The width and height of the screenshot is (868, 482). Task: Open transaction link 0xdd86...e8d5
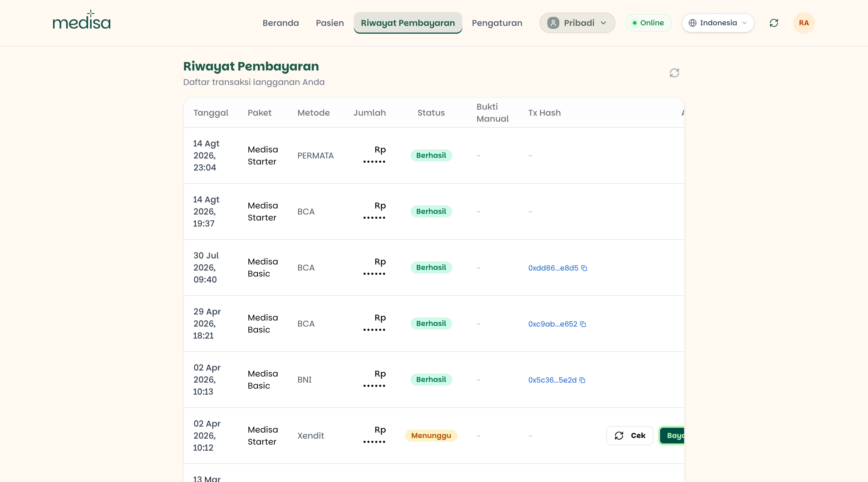(553, 268)
